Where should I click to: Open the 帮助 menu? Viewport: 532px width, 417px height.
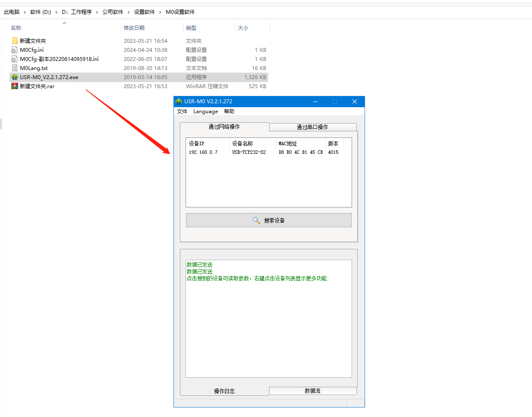tap(229, 111)
